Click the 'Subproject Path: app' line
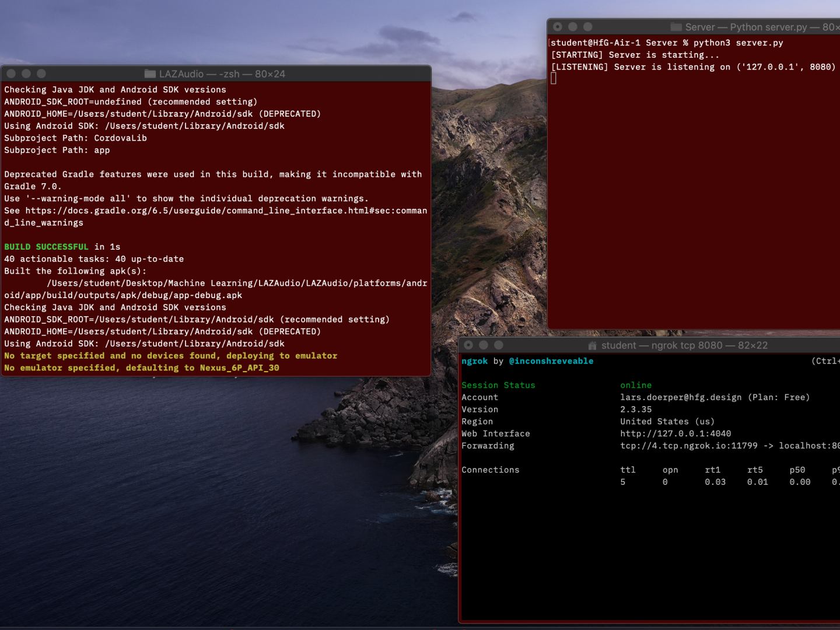The height and width of the screenshot is (630, 840). point(57,150)
